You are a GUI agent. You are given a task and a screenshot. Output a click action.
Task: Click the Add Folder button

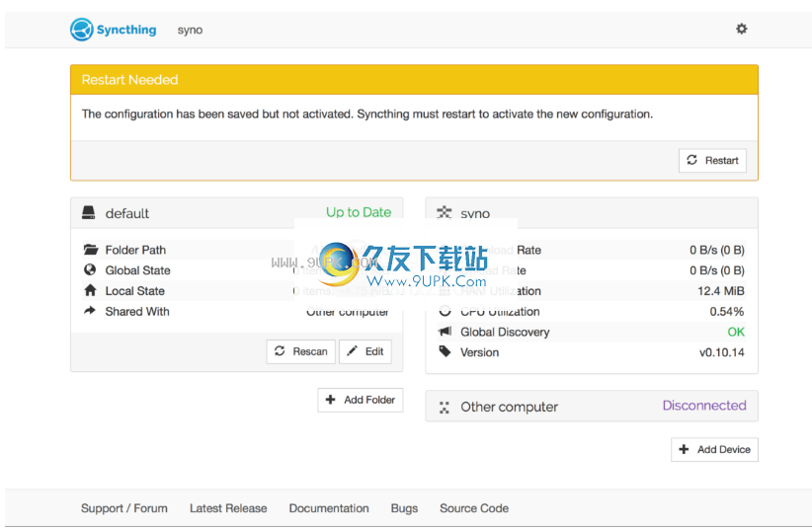click(x=361, y=400)
